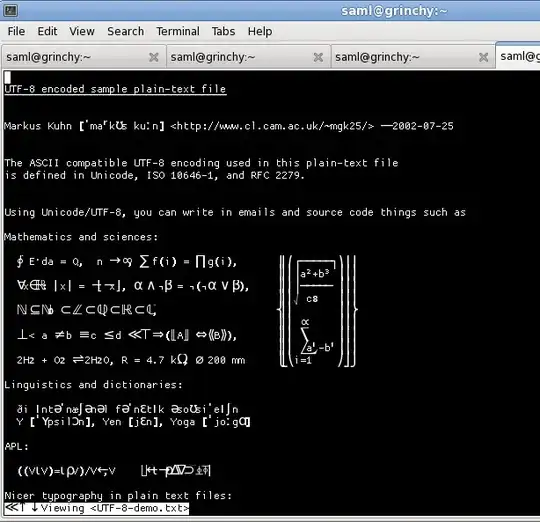Screen dimensions: 540x522
Task: Click the window title saml@grinchy:~
Action: (x=394, y=11)
